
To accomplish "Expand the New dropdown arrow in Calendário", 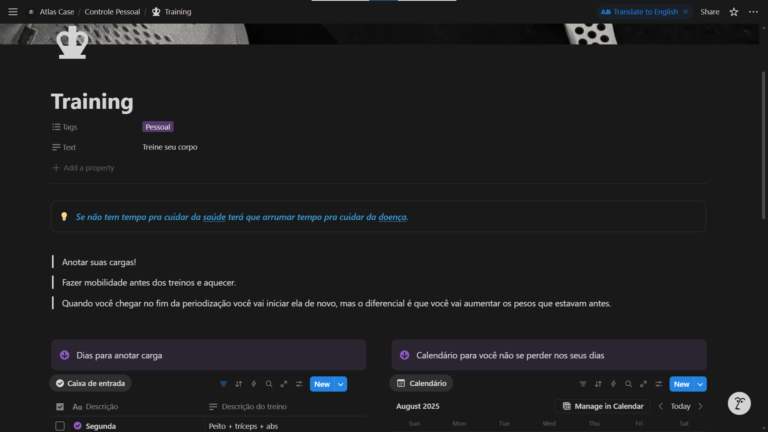I will tap(701, 384).
